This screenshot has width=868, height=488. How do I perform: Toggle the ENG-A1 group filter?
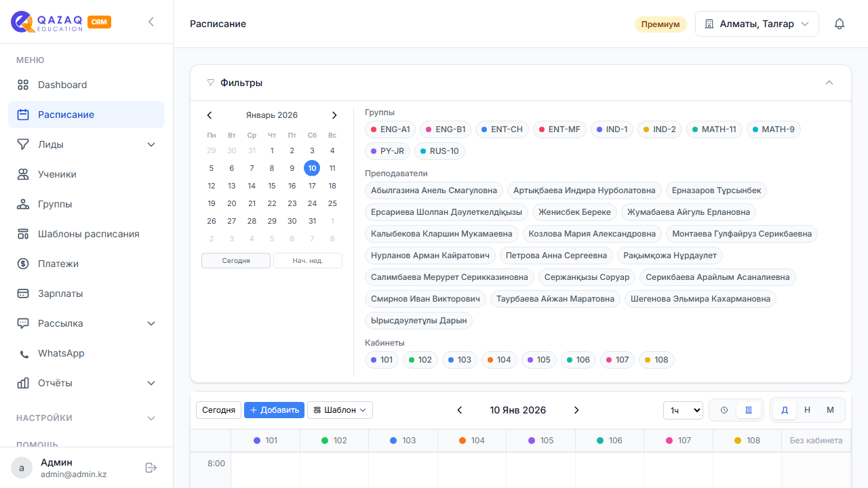tap(391, 129)
